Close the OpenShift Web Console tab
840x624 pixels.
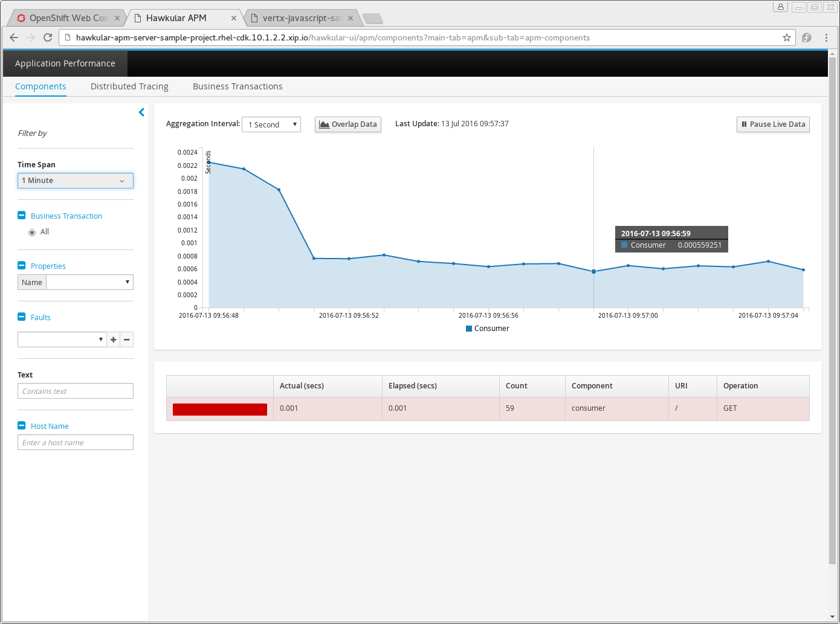tap(117, 18)
